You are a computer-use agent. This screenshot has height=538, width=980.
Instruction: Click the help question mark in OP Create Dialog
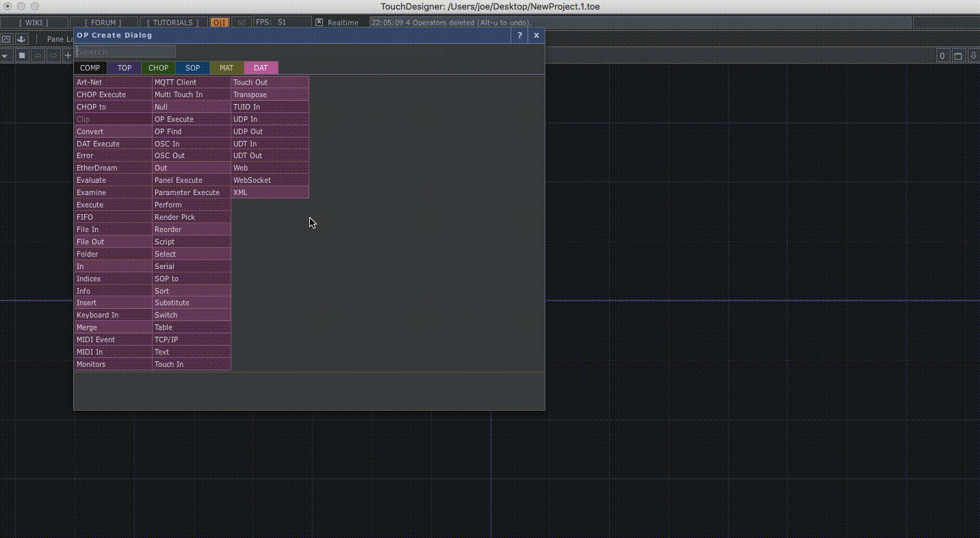519,36
